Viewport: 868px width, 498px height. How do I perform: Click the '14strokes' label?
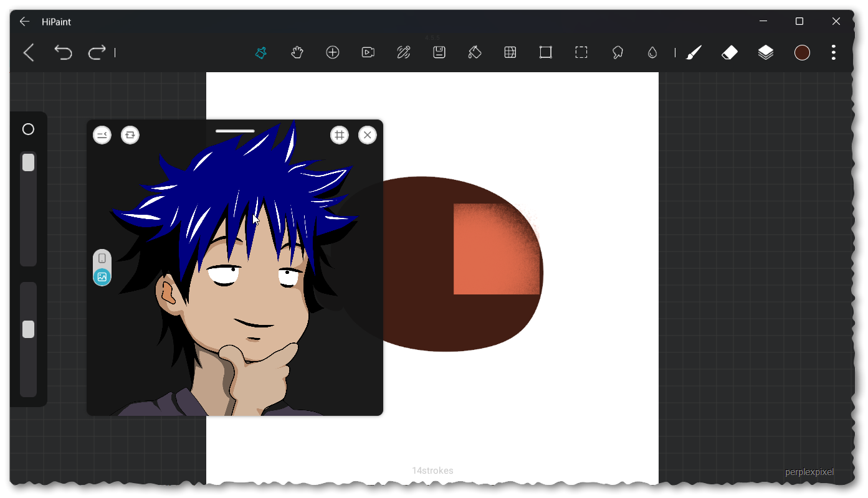click(x=432, y=471)
